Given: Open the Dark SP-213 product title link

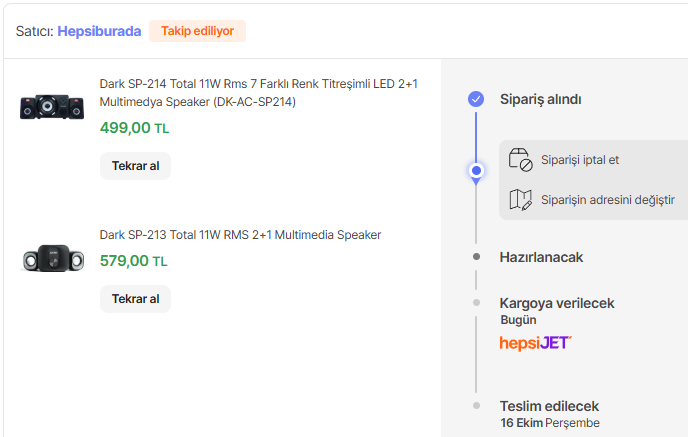Looking at the screenshot, I should point(240,235).
